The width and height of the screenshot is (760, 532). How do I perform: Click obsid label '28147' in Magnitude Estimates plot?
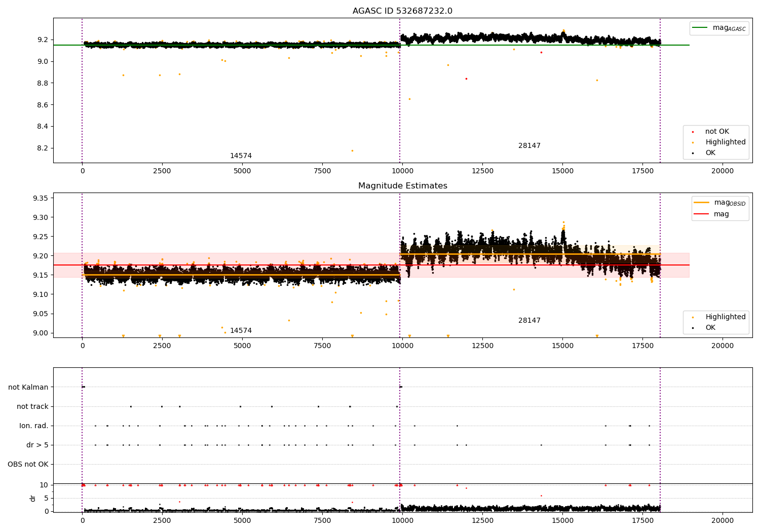[529, 321]
